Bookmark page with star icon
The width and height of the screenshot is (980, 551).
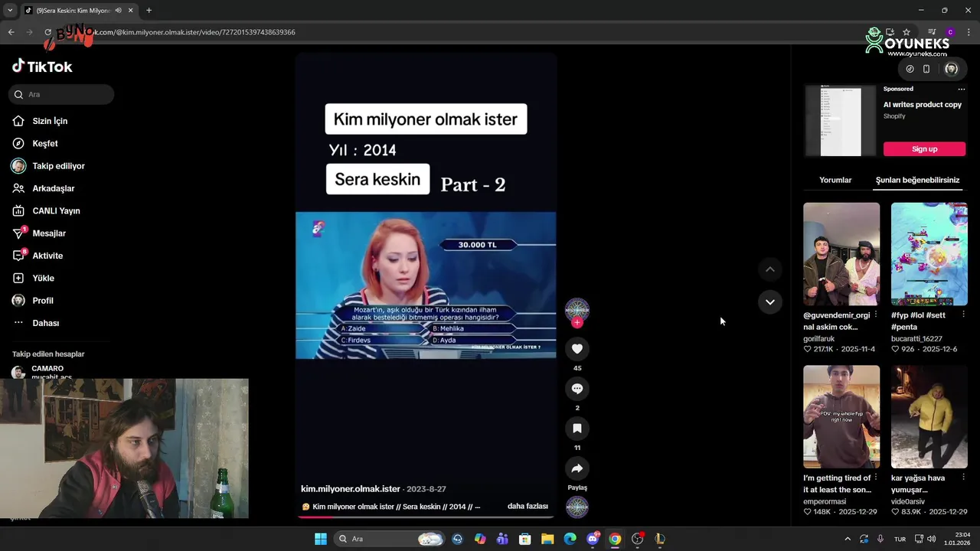[x=906, y=32]
